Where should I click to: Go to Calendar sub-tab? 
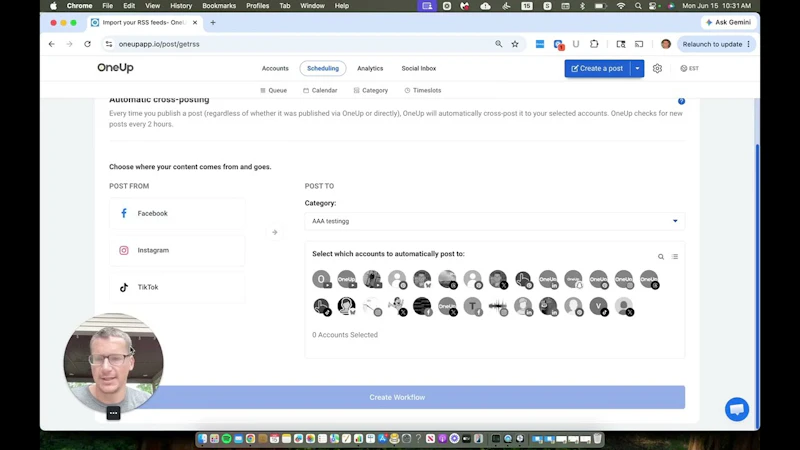[320, 90]
